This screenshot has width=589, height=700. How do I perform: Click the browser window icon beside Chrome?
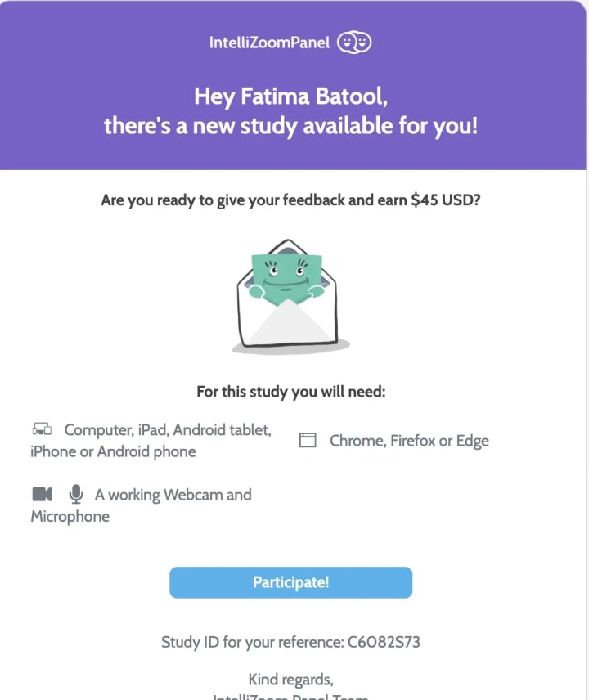click(308, 440)
